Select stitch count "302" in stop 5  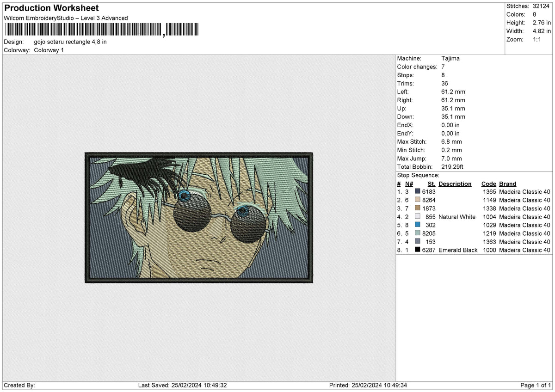click(x=431, y=225)
